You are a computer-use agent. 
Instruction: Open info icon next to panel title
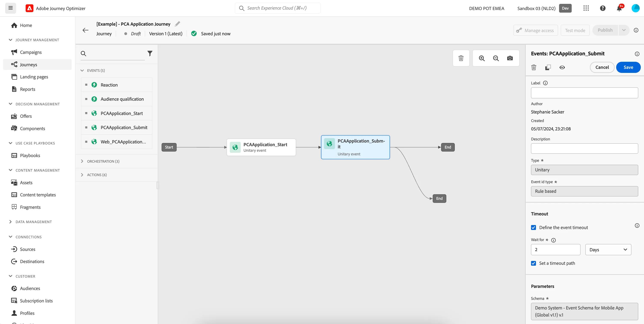(x=637, y=54)
